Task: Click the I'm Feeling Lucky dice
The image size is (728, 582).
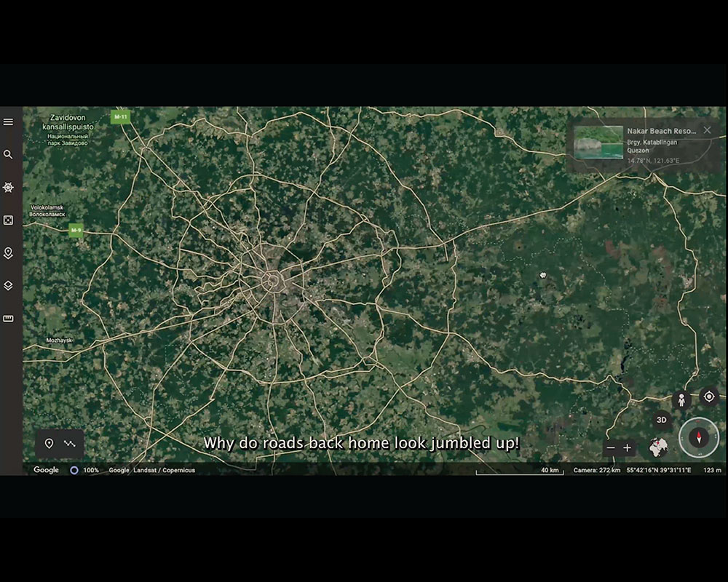Action: click(8, 220)
